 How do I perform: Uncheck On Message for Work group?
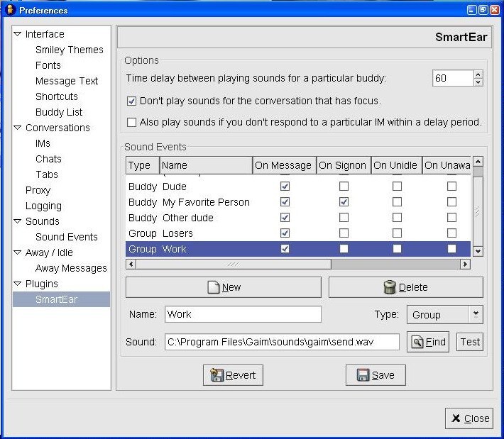(285, 248)
